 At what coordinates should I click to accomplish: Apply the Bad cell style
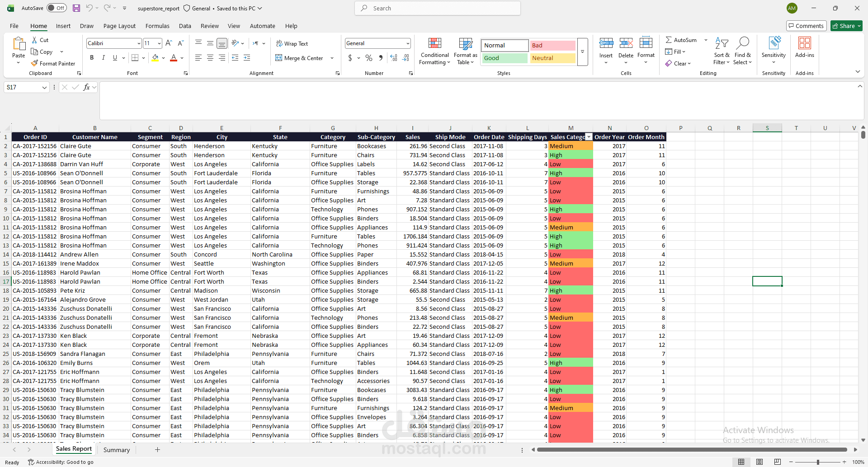coord(552,46)
